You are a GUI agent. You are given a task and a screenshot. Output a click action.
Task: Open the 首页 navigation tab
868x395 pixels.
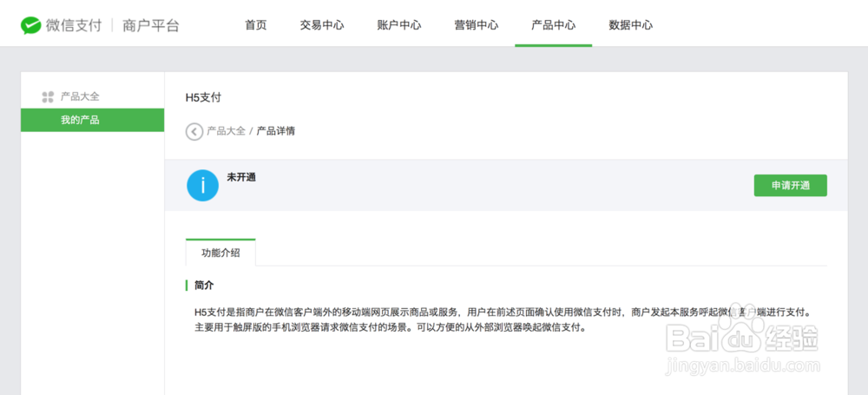pyautogui.click(x=256, y=25)
